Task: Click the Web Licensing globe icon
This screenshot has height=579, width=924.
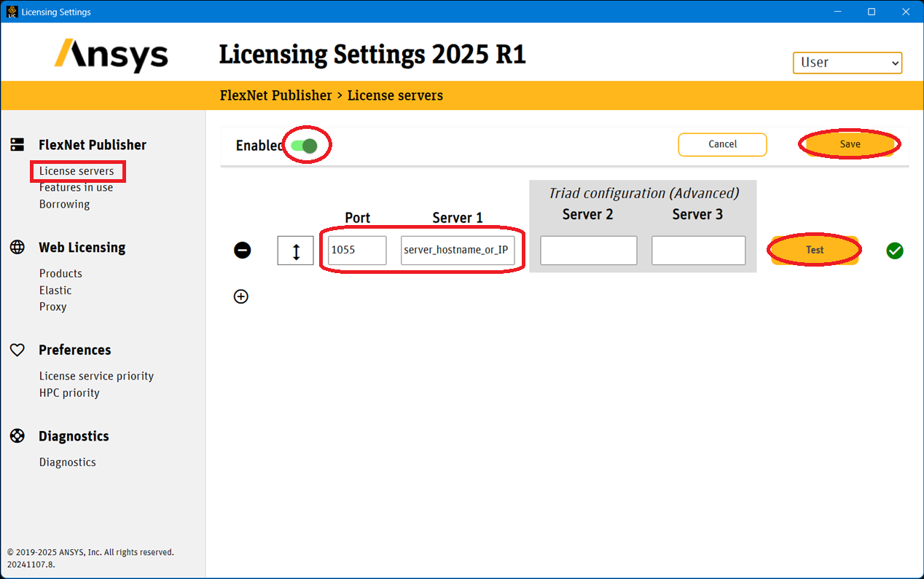Action: [17, 247]
